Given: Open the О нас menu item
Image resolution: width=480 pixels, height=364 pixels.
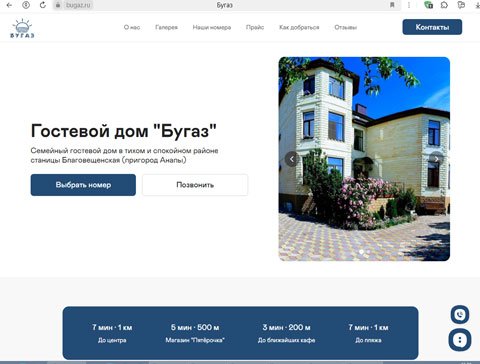Looking at the screenshot, I should click(x=132, y=27).
